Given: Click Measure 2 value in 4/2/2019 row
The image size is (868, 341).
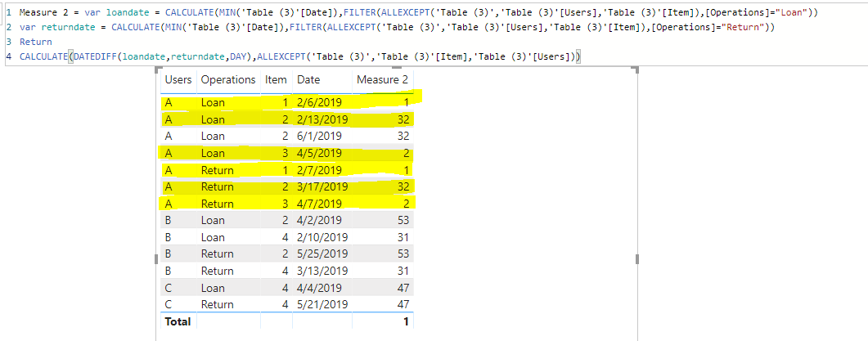Looking at the screenshot, I should [403, 220].
